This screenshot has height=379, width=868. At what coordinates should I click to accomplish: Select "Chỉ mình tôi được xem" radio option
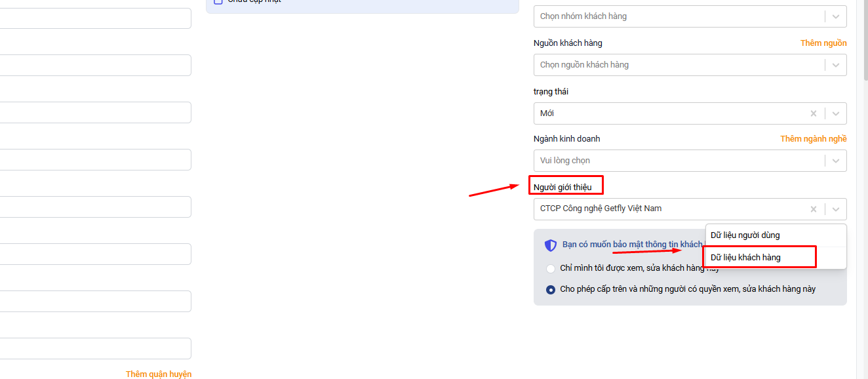point(551,268)
